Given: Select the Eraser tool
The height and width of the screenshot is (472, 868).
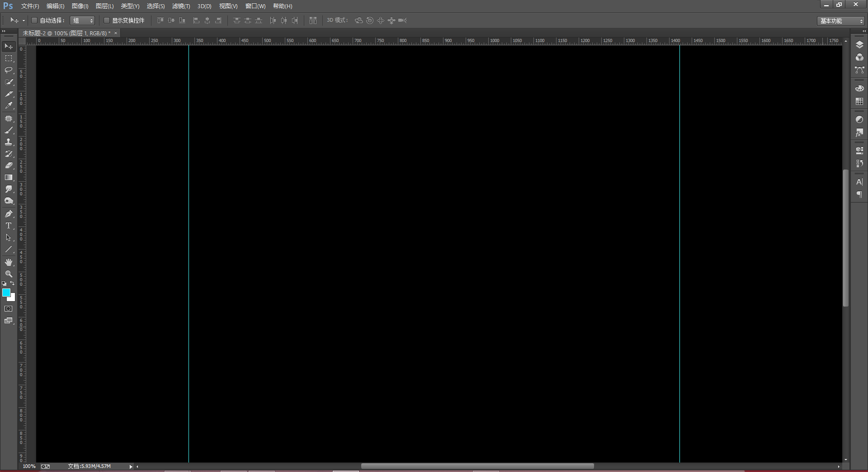Looking at the screenshot, I should pos(9,165).
